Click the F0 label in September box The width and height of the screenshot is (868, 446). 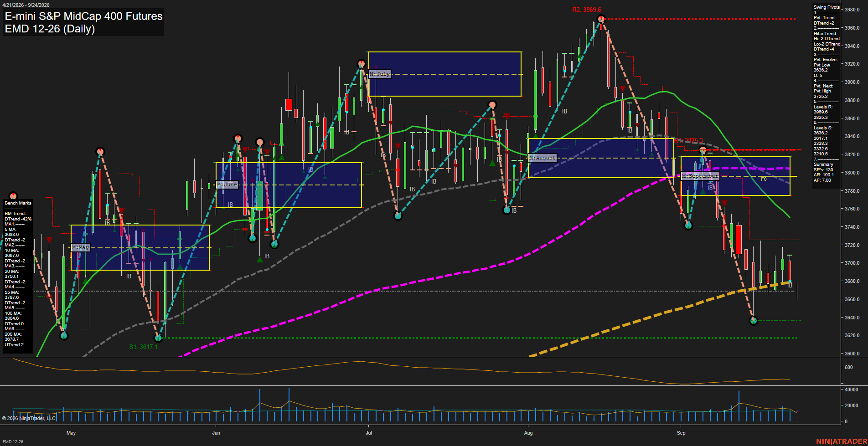coord(764,179)
